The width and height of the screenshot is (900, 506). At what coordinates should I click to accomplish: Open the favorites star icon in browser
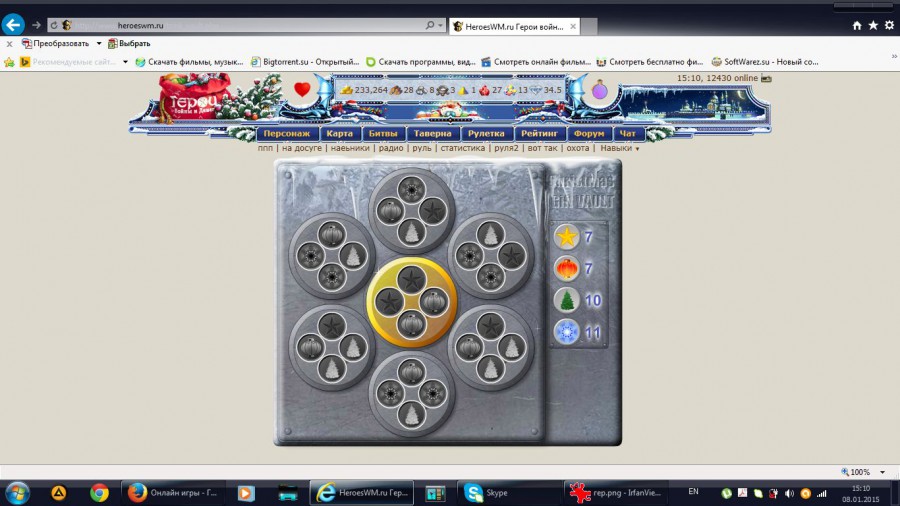(x=873, y=25)
